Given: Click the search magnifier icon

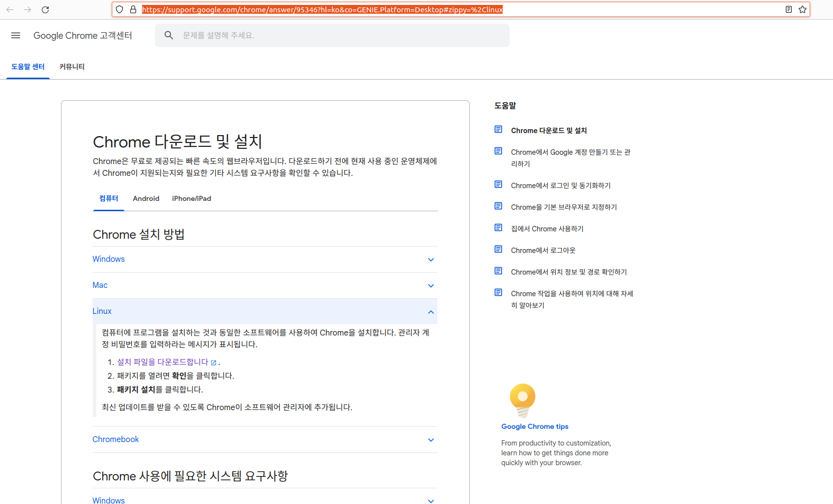Looking at the screenshot, I should pyautogui.click(x=169, y=35).
